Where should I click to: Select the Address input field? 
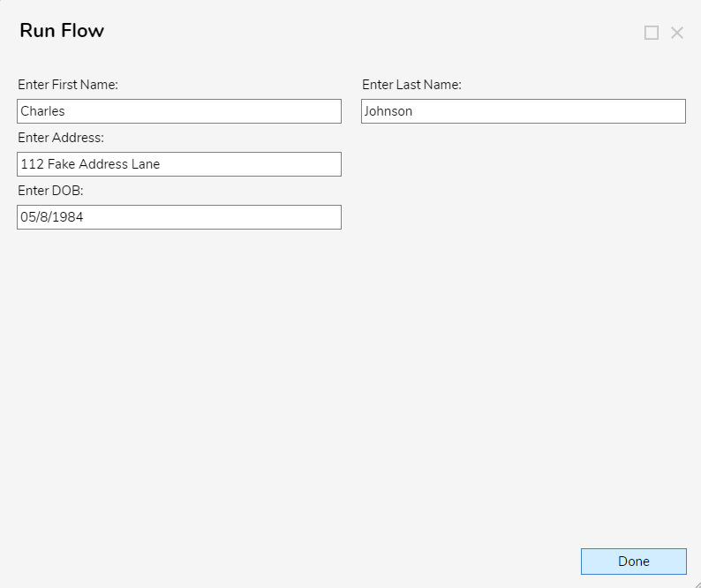(x=179, y=164)
